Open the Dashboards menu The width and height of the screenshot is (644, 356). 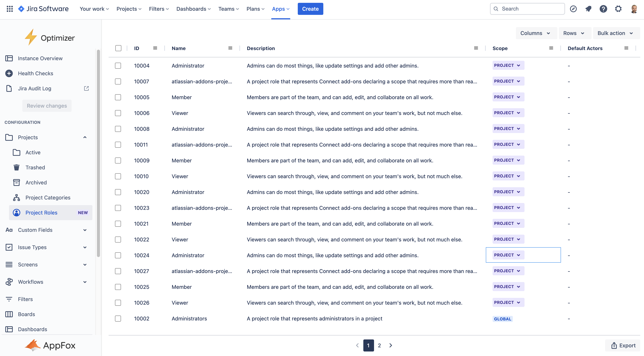(193, 9)
